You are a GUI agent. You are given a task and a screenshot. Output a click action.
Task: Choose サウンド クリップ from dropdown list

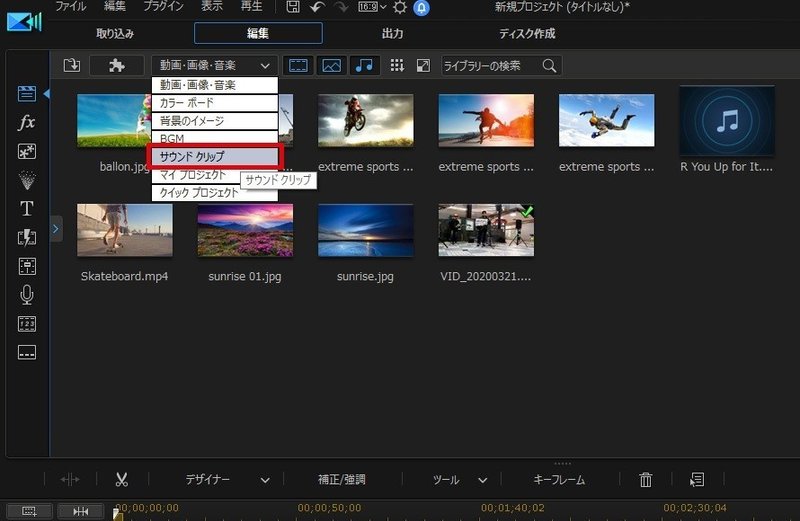click(x=214, y=157)
